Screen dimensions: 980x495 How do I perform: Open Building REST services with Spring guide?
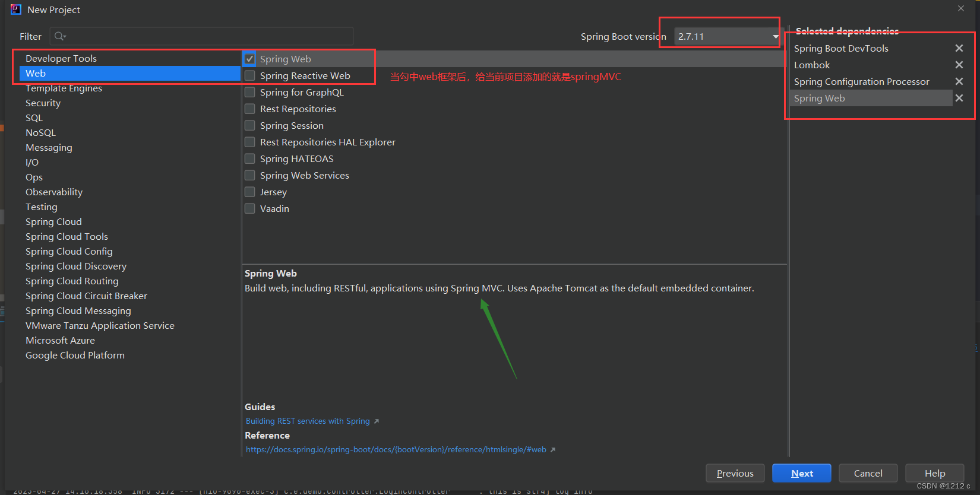click(x=308, y=421)
